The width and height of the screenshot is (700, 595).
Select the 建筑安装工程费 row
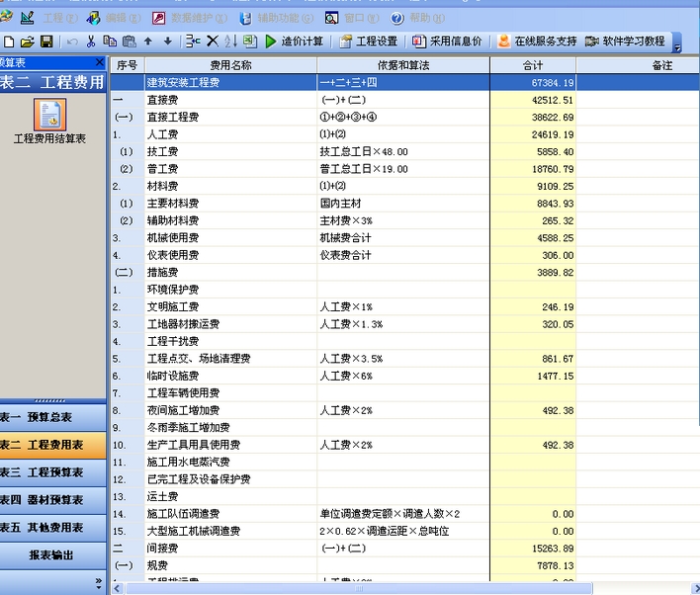click(x=405, y=83)
